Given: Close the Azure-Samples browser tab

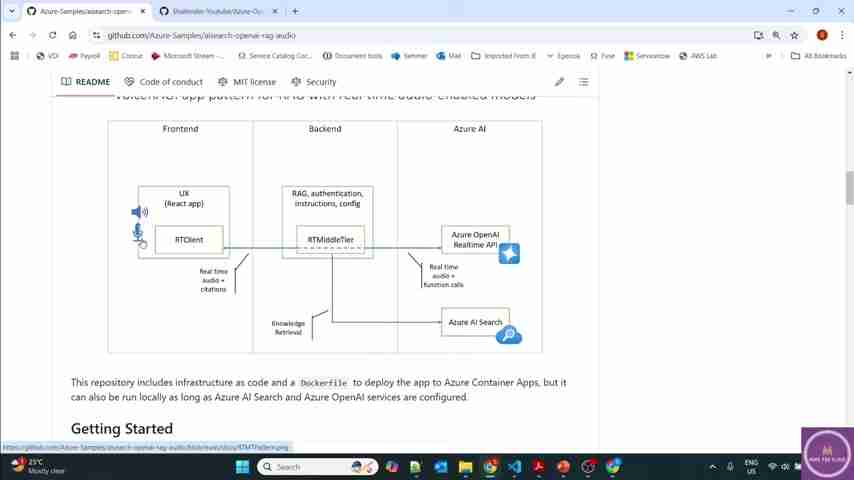Looking at the screenshot, I should click(x=143, y=11).
